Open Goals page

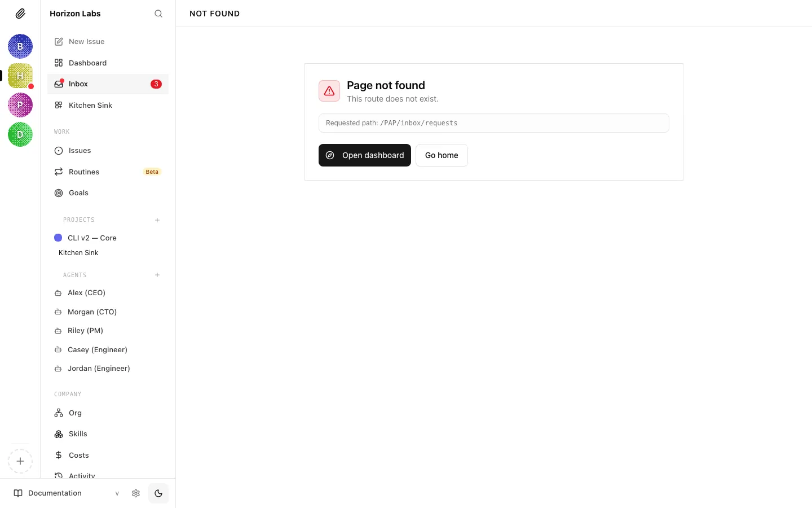pyautogui.click(x=108, y=193)
